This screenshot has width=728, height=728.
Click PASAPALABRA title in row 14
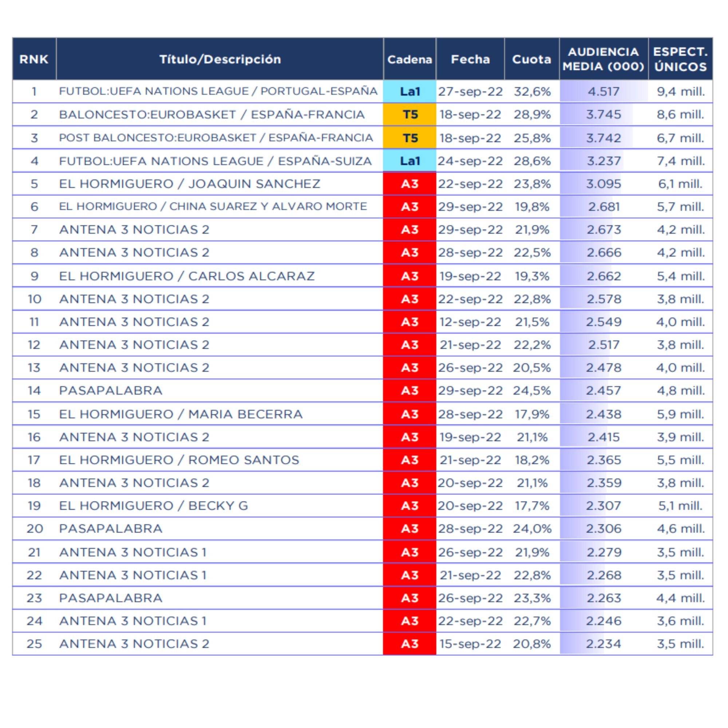click(x=110, y=391)
